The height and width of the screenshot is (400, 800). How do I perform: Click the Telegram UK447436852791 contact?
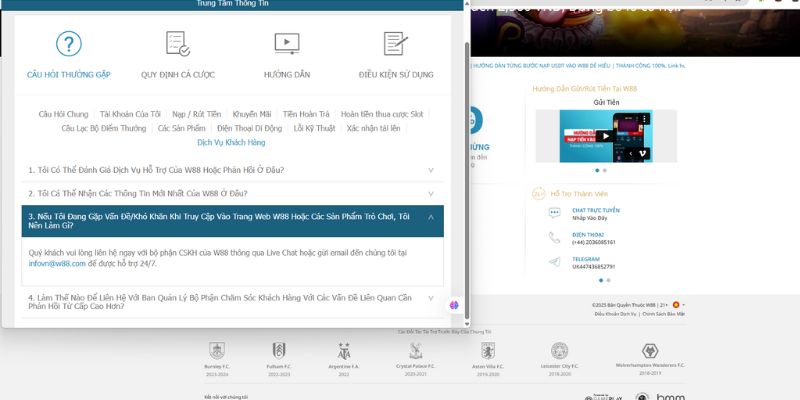(593, 267)
